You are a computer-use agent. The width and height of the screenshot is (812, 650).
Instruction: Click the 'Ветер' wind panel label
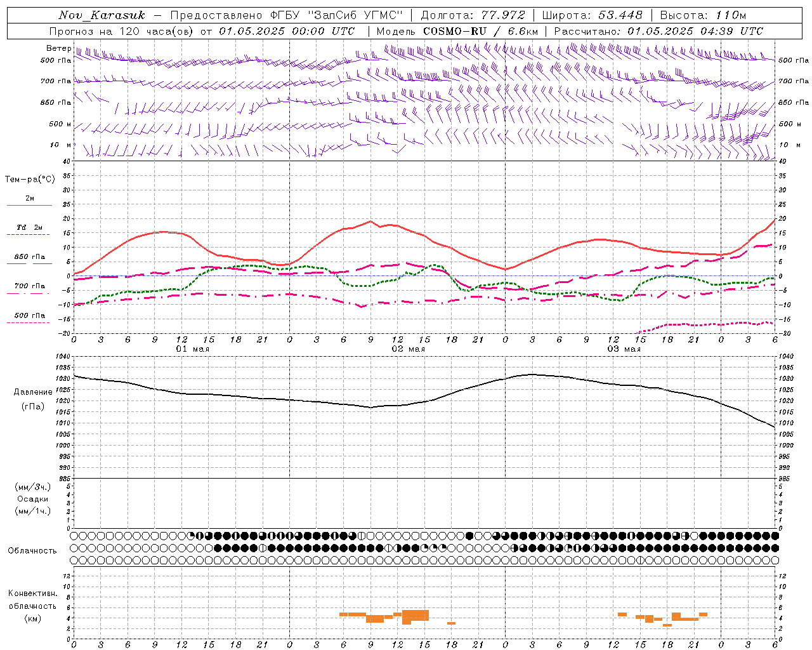tap(58, 48)
